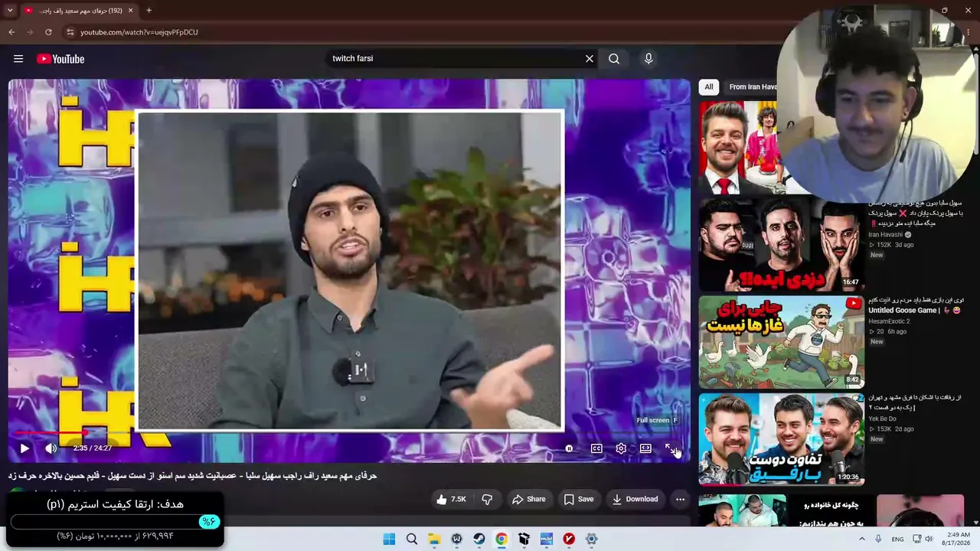Save the video to a playlist

(579, 500)
